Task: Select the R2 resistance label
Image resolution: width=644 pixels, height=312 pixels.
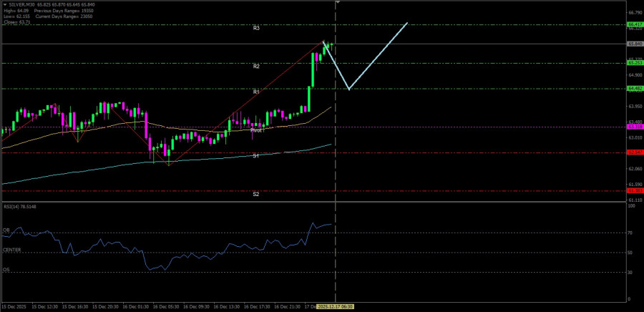Action: click(256, 66)
